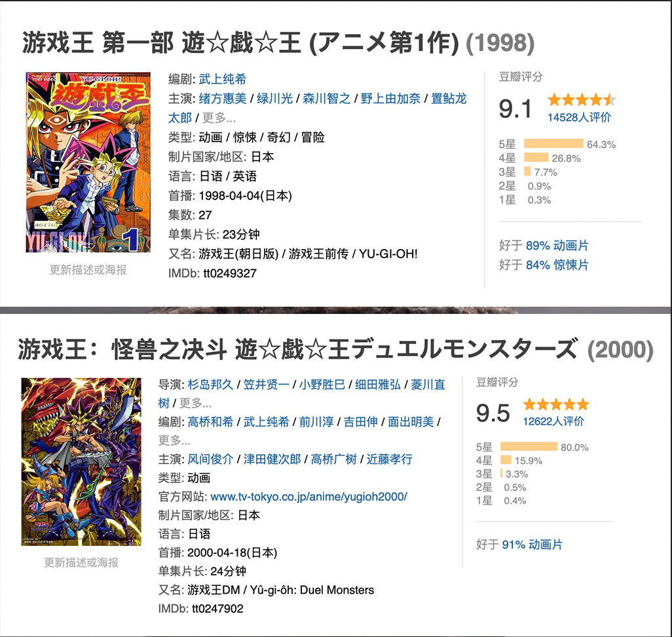Open 89% 动画片 ranking link
The width and height of the screenshot is (672, 637).
(x=557, y=246)
